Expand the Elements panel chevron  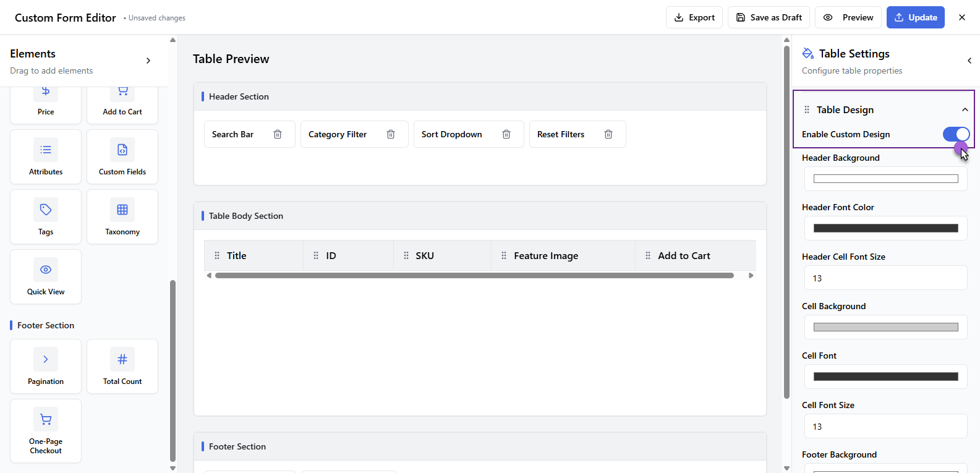point(148,61)
